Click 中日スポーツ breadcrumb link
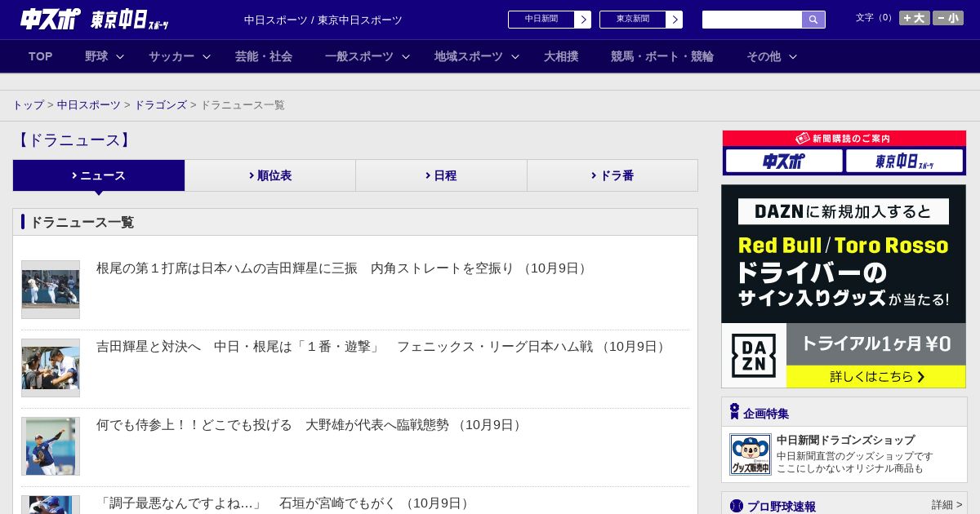This screenshot has width=980, height=514. pyautogui.click(x=89, y=105)
